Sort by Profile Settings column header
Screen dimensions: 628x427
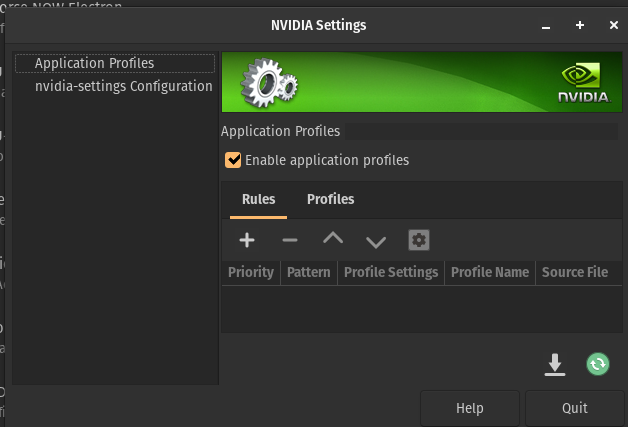point(391,272)
